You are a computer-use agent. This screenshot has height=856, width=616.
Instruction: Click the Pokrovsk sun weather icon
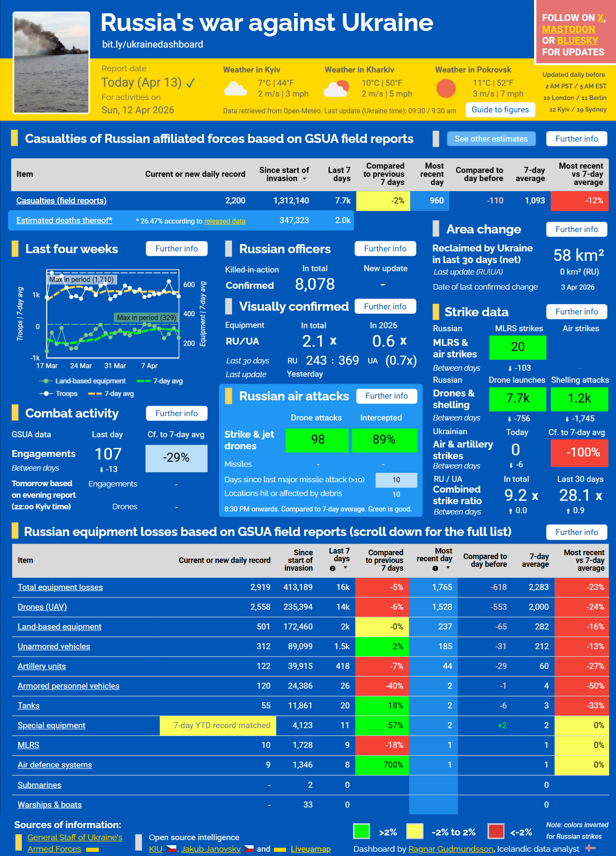pos(446,88)
